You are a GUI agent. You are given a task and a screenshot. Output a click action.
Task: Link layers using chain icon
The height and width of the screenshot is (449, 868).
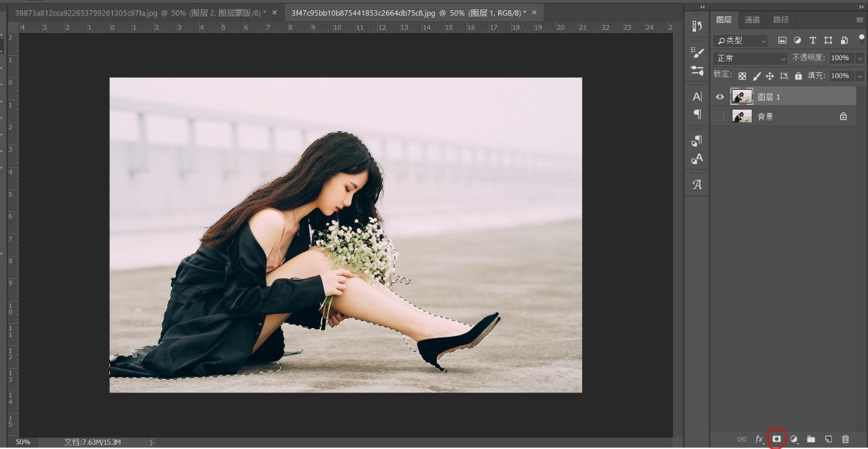coord(741,439)
